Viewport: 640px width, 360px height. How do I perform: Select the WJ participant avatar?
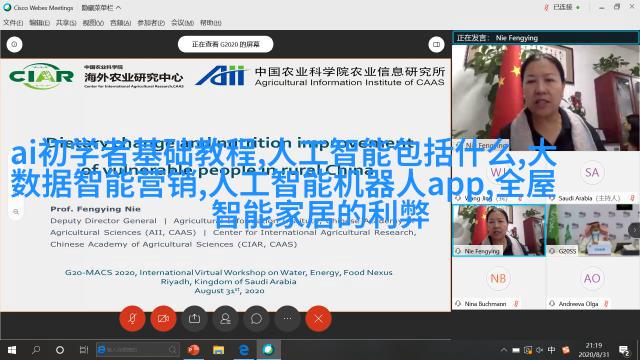tap(498, 172)
